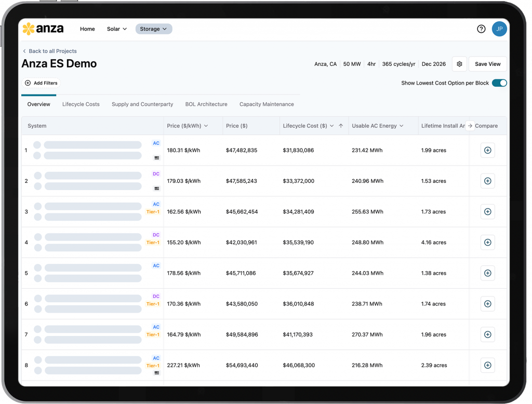
Task: Click the Anza logo
Action: coord(43,29)
